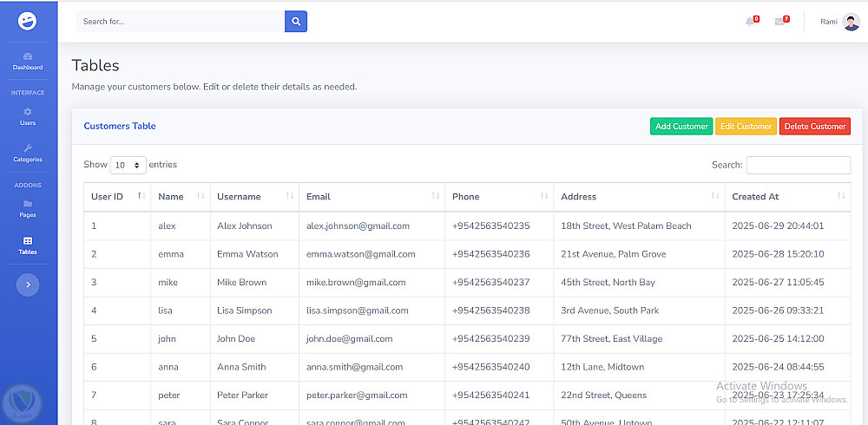
Task: Click email peter.parker@gmail.com
Action: pyautogui.click(x=357, y=396)
